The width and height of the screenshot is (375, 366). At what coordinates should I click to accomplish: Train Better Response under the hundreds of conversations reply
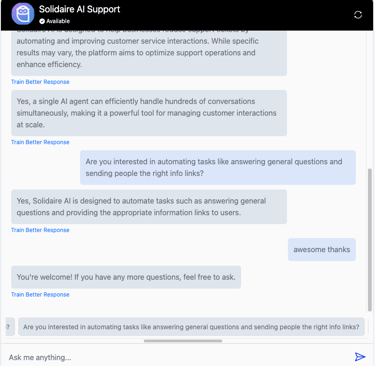(x=40, y=142)
